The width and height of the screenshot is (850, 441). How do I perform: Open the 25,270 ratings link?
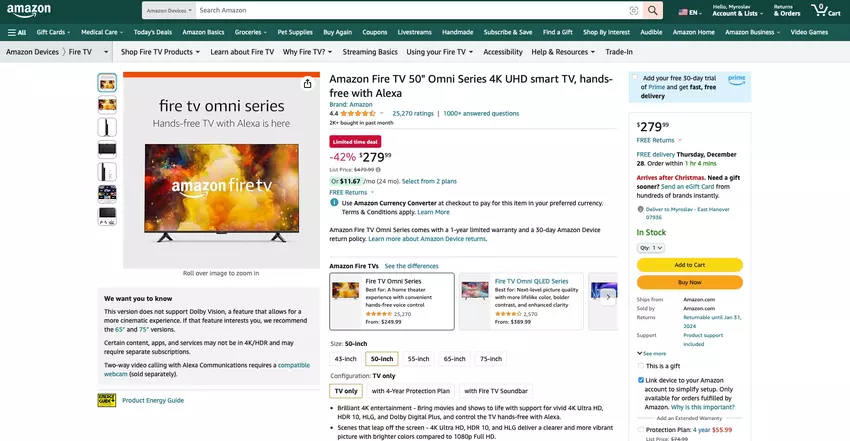[413, 113]
